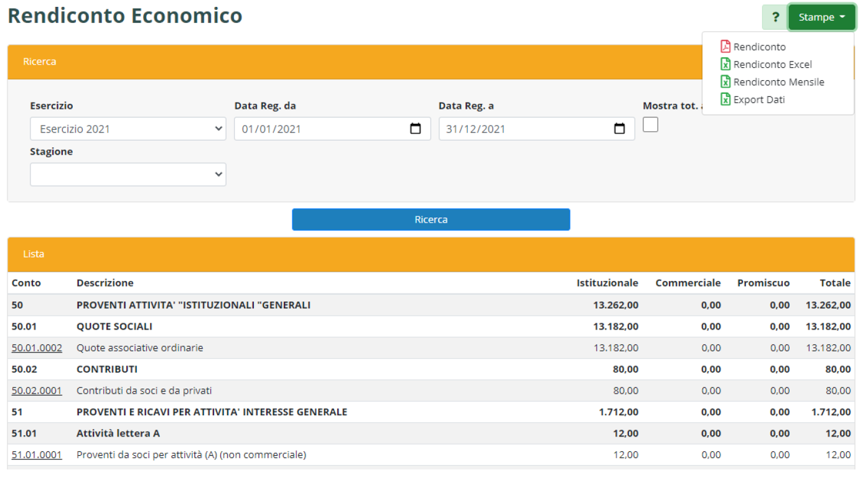Click the Excel icon beside Rendiconto Excel
The image size is (868, 480).
click(x=725, y=64)
